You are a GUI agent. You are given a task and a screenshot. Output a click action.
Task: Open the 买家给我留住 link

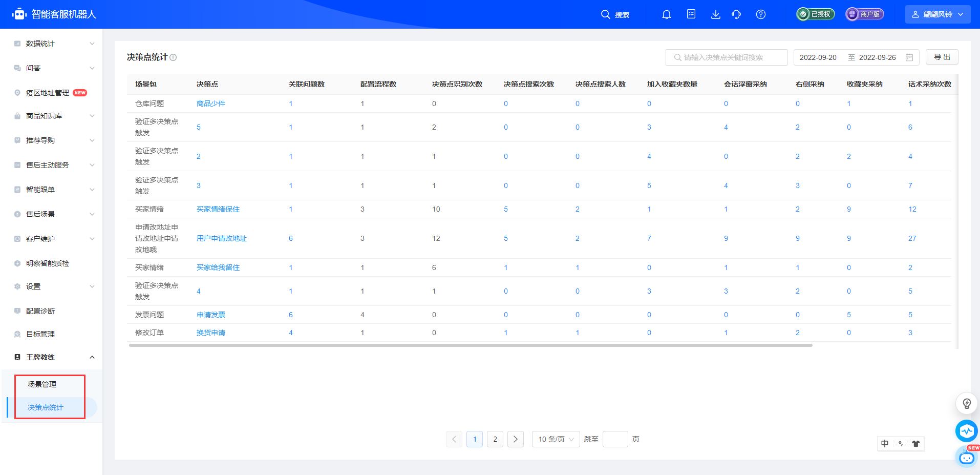coord(218,267)
